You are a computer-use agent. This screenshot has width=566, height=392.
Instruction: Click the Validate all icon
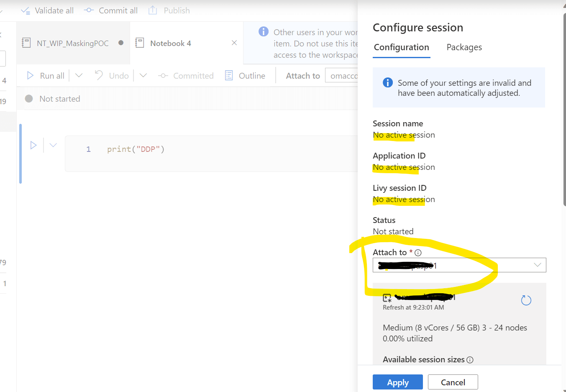tap(26, 11)
